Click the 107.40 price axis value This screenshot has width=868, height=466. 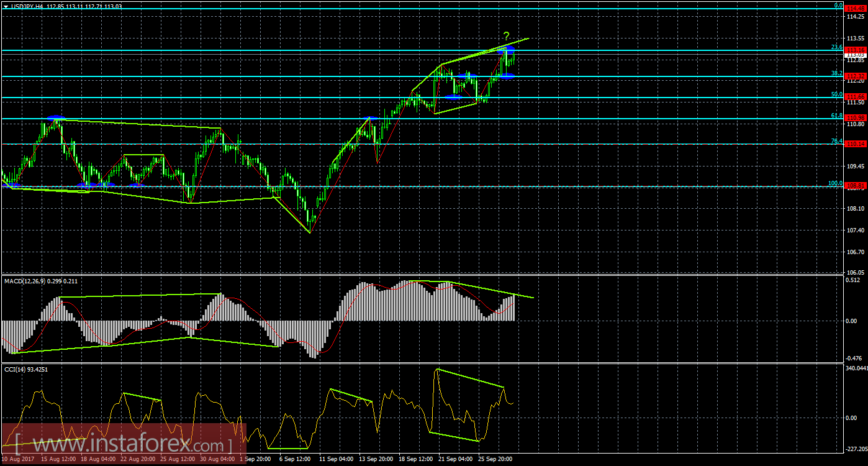coord(856,231)
